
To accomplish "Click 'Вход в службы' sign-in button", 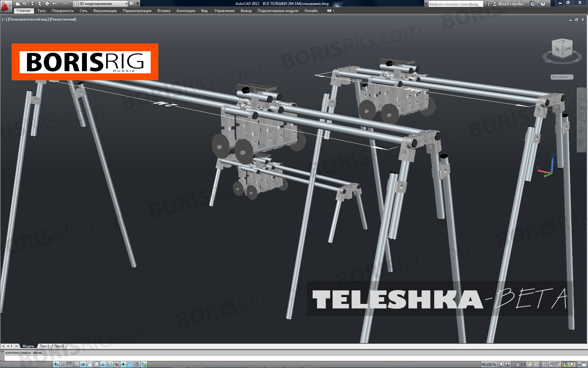I will 508,4.
